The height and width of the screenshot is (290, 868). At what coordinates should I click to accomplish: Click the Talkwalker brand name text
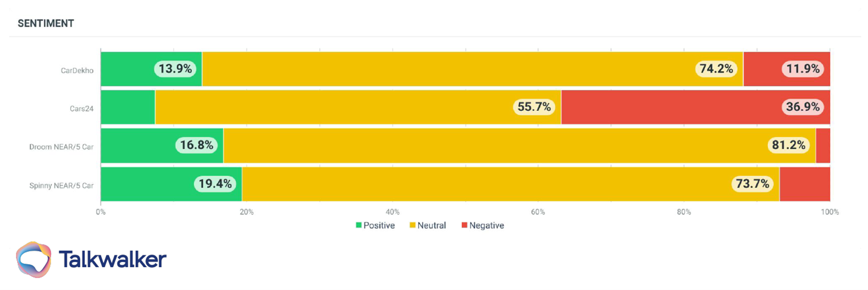coord(112,259)
